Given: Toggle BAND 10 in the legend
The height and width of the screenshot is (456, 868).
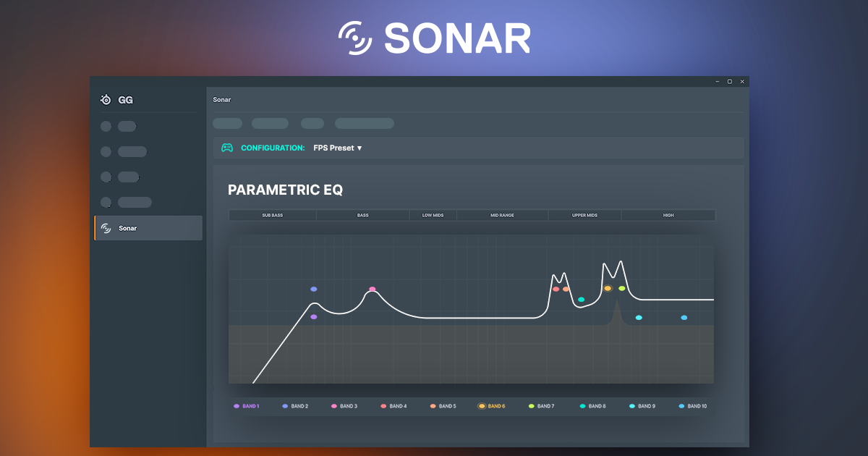Looking at the screenshot, I should point(693,406).
